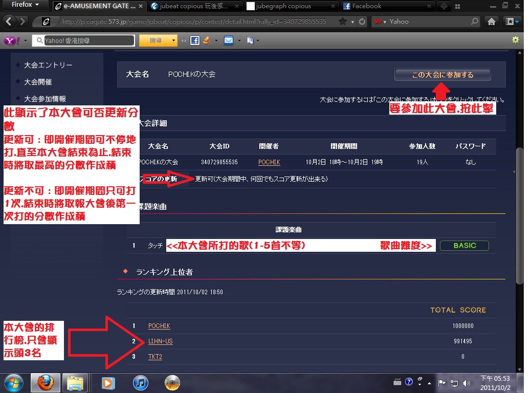Expand the Yahoo search button dropdown arrow
The height and width of the screenshot is (393, 532).
174,40
